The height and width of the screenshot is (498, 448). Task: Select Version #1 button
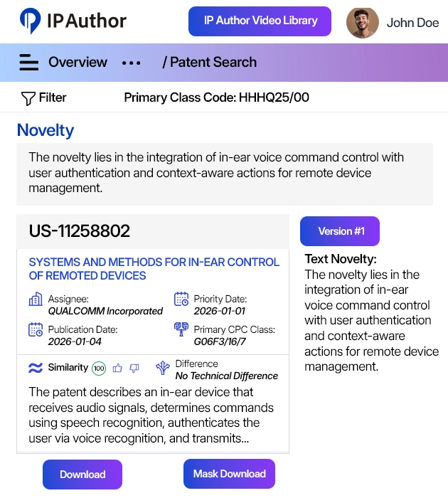tap(340, 231)
